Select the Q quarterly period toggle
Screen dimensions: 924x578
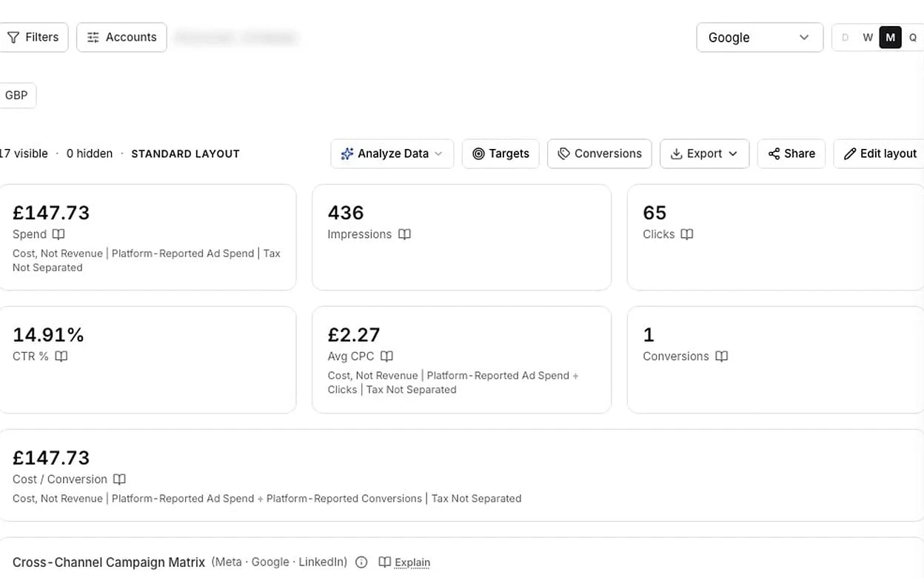(913, 38)
